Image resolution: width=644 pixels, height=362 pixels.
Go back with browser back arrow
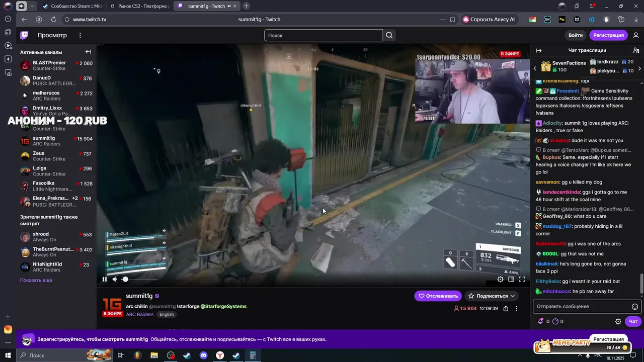24,19
